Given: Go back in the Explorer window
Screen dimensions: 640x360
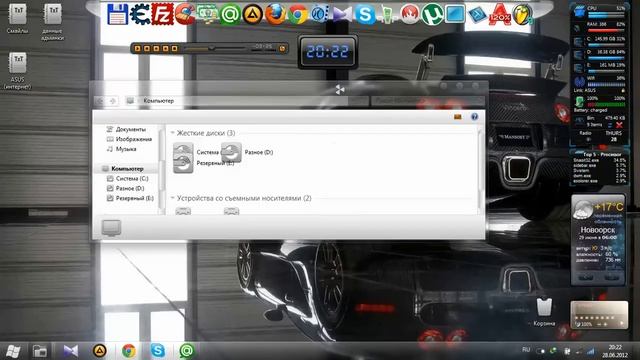Looking at the screenshot, I should (x=100, y=101).
